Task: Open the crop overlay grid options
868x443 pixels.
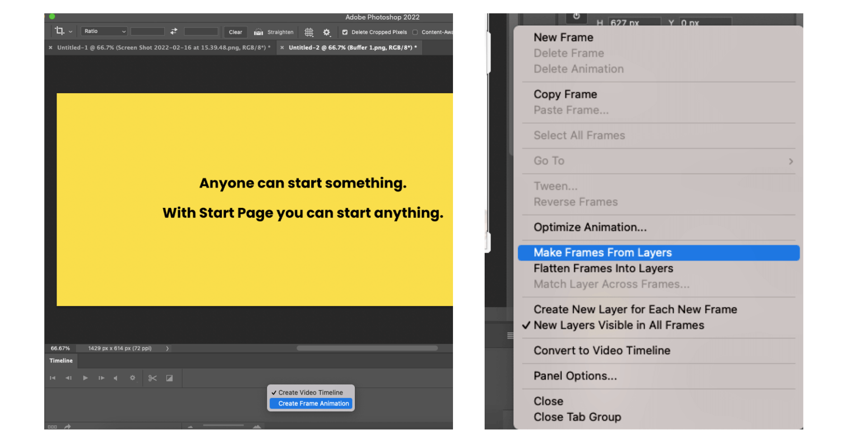Action: pyautogui.click(x=309, y=32)
